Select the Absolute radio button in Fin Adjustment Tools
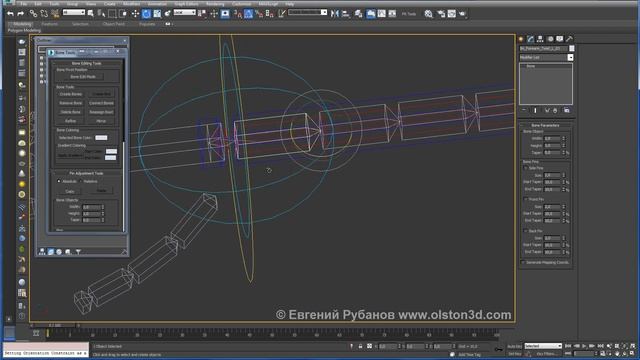This screenshot has height=360, width=640. pyautogui.click(x=59, y=181)
